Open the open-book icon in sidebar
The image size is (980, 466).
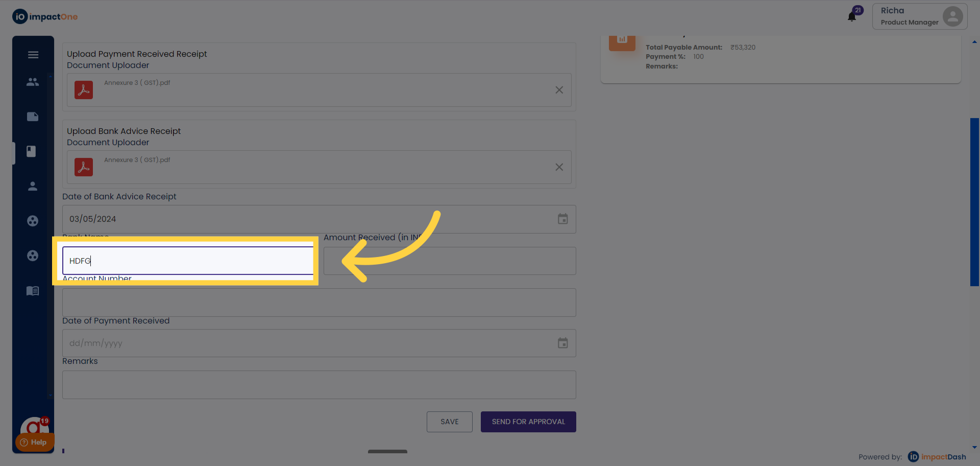pos(33,291)
